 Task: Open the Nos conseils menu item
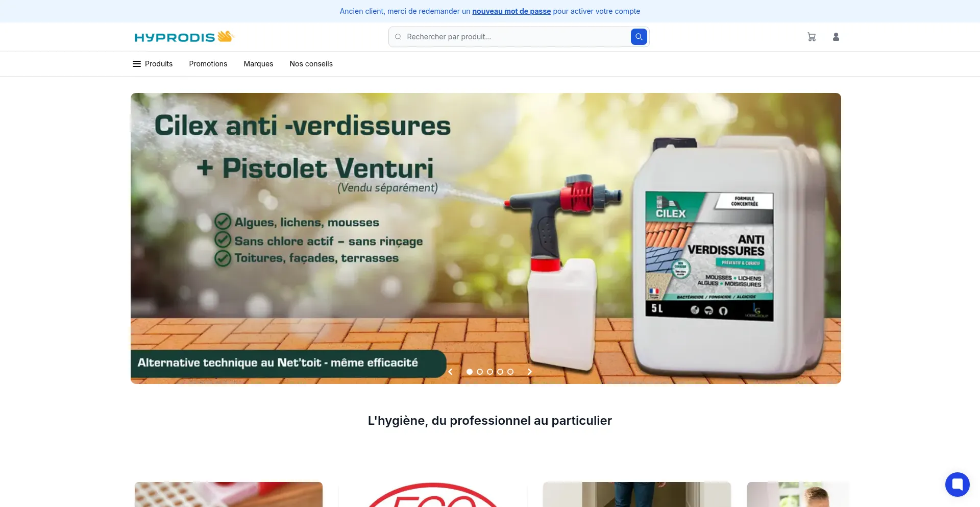[311, 64]
